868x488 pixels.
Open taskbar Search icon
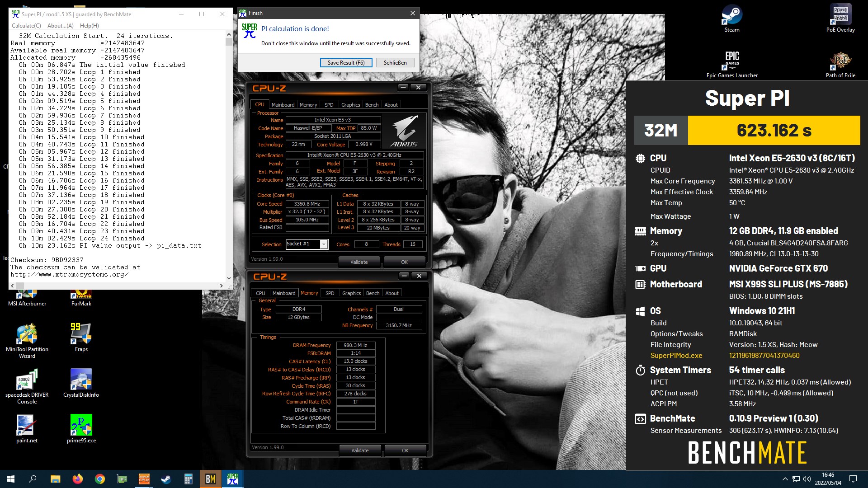(33, 479)
